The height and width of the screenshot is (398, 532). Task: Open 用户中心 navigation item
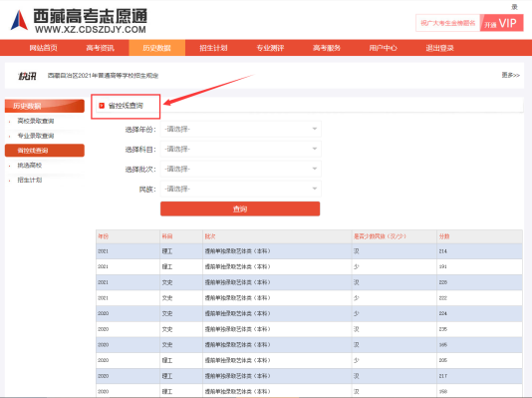(x=383, y=48)
